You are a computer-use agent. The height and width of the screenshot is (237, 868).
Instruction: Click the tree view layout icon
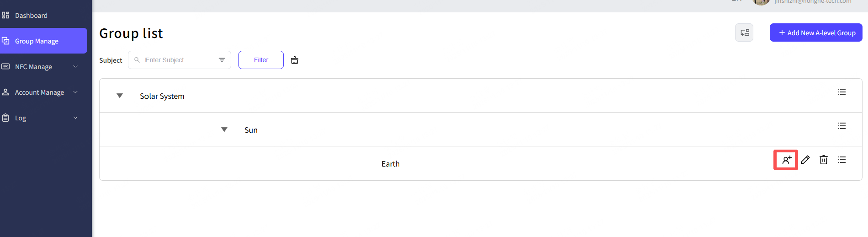coord(744,32)
